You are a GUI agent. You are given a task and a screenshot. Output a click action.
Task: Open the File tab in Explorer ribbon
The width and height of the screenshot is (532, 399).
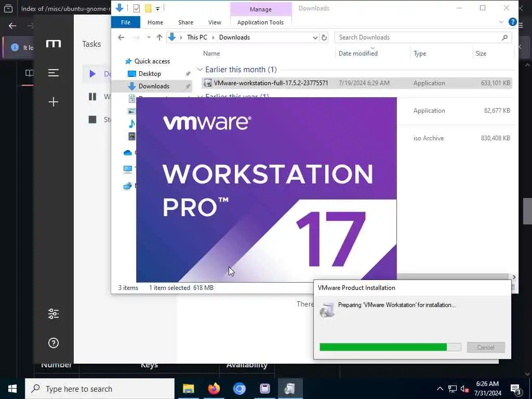tap(126, 22)
